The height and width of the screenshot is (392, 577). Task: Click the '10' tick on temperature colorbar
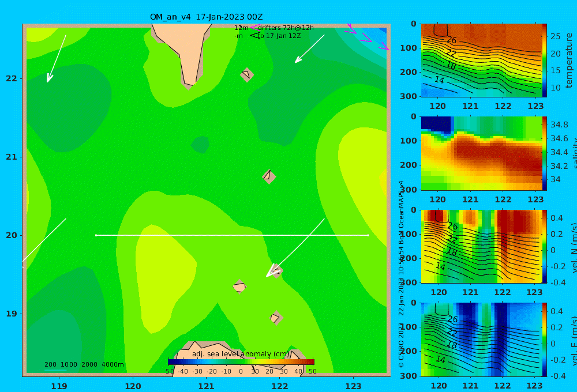pos(556,88)
